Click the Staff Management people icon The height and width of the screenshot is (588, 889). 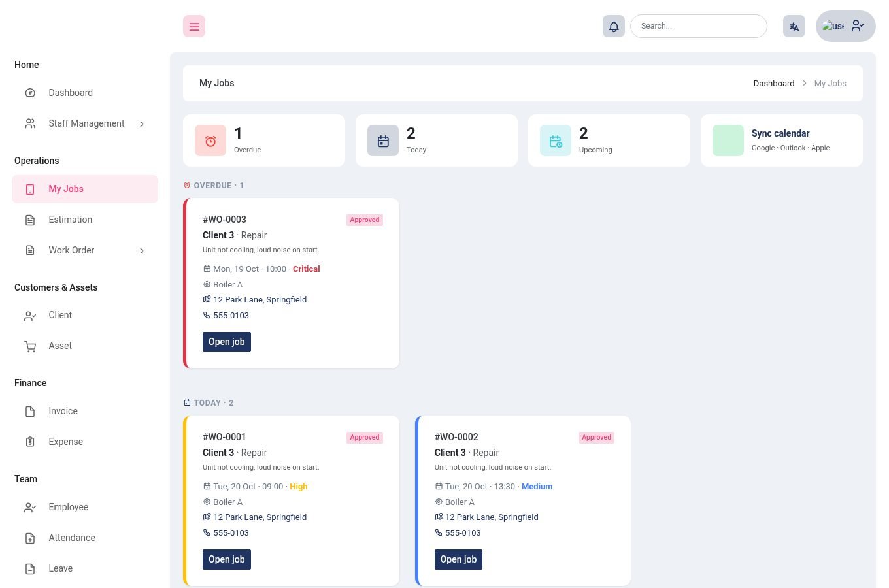(30, 123)
